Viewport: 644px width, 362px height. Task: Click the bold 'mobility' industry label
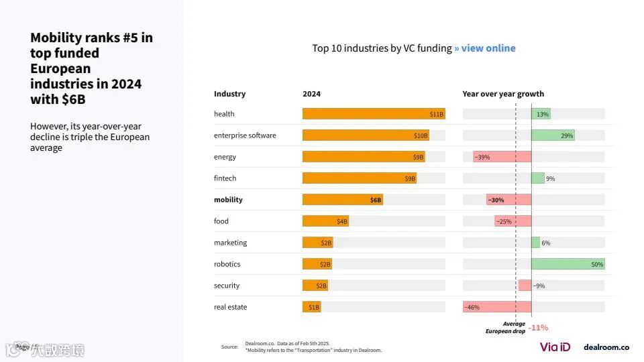228,200
